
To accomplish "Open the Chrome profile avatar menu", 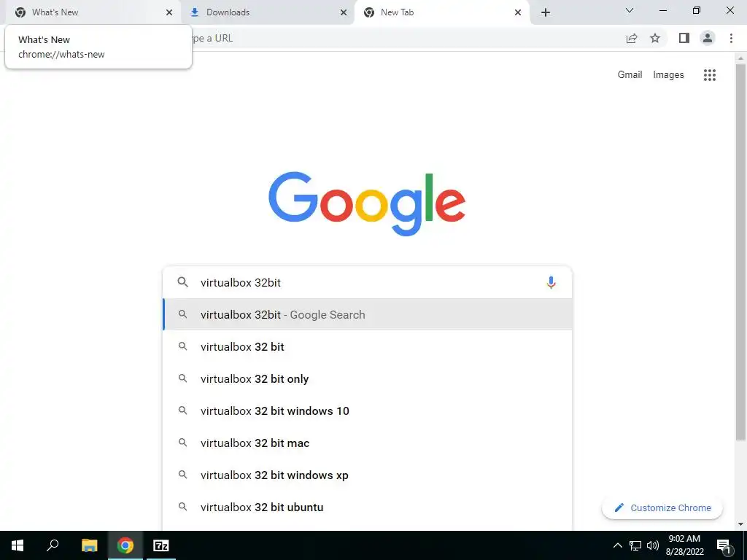I will tap(708, 38).
